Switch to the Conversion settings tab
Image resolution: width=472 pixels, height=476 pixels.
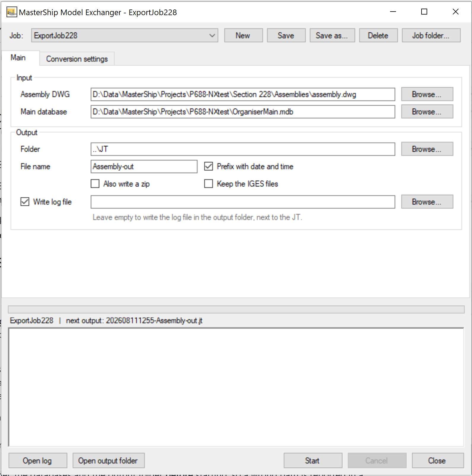[77, 59]
